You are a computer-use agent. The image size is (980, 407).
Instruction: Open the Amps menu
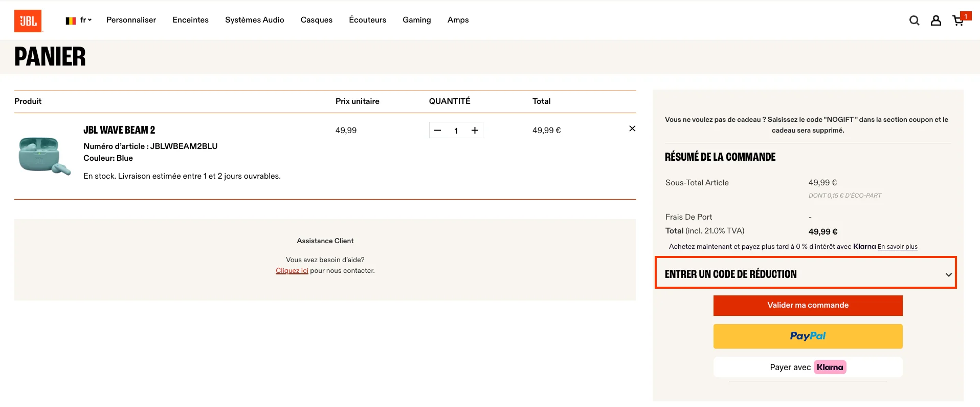tap(458, 20)
